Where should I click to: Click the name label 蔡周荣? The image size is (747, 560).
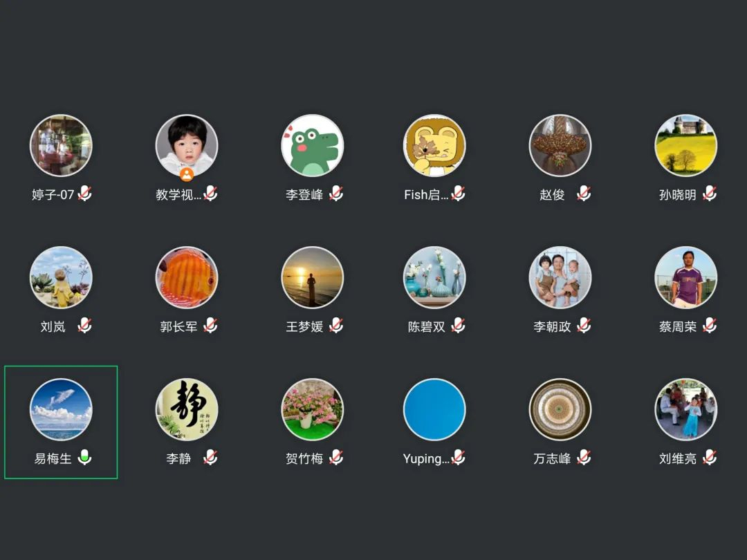677,326
